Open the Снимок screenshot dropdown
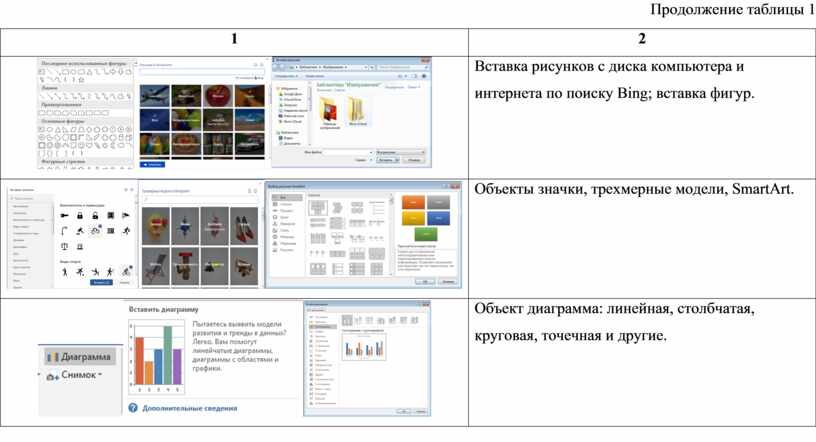This screenshot has width=816, height=442. point(74,375)
